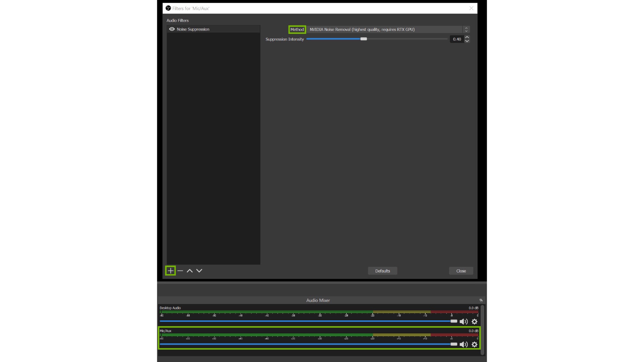The height and width of the screenshot is (362, 644).
Task: Move filter down with down arrow
Action: [199, 270]
